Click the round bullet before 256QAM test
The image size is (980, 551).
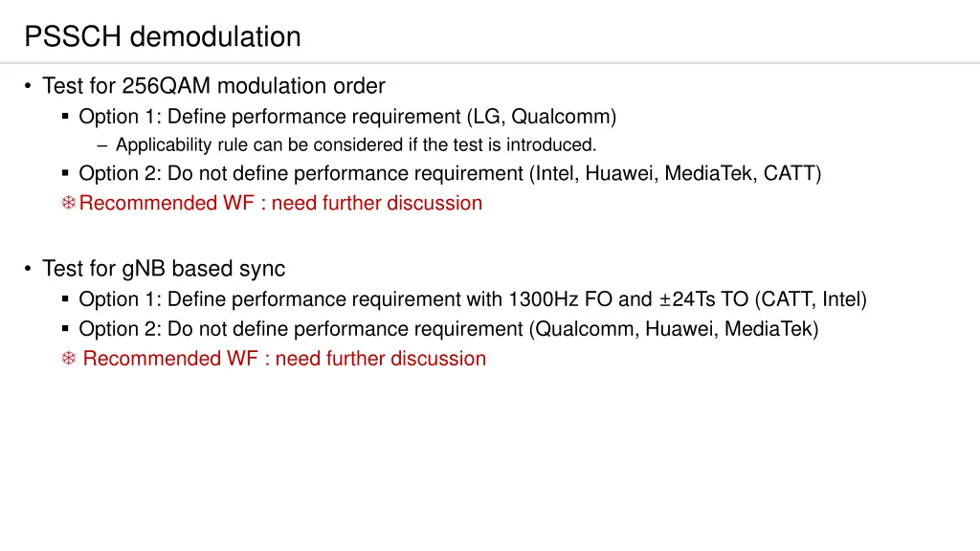point(28,85)
